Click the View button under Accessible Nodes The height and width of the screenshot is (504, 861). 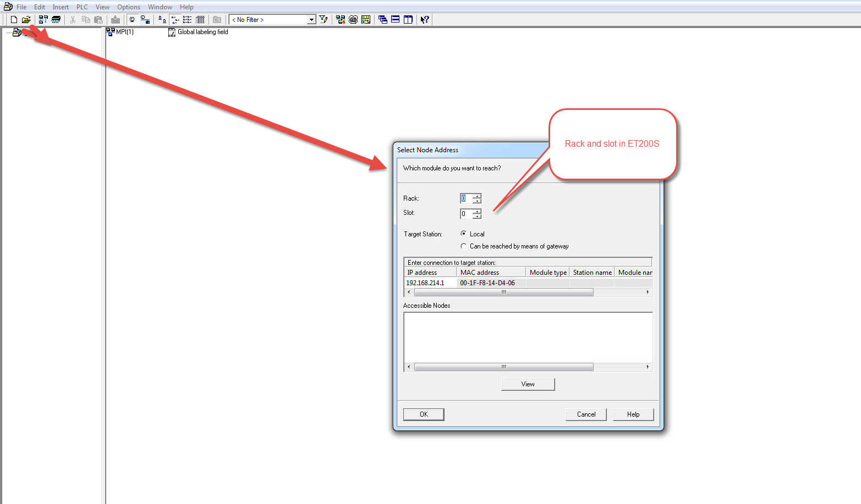coord(528,384)
